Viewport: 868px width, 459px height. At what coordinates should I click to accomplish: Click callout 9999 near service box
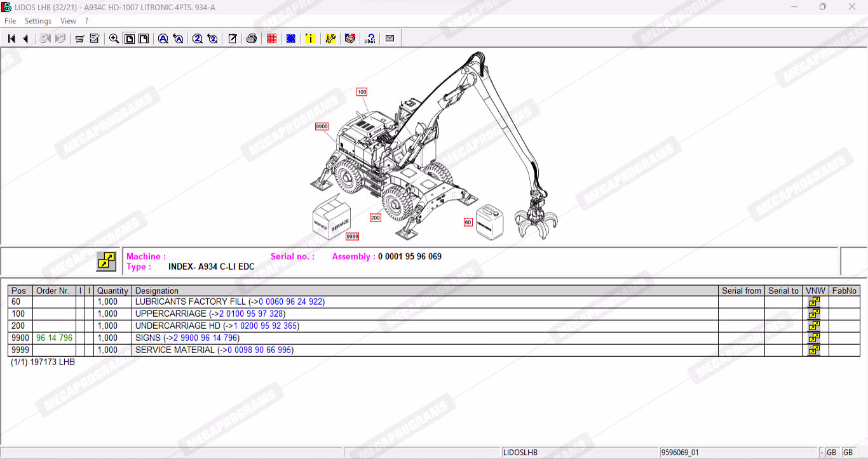coord(352,237)
